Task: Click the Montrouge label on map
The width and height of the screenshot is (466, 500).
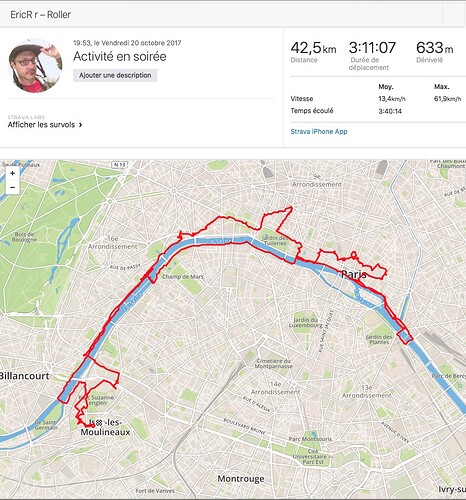Action: [x=241, y=479]
